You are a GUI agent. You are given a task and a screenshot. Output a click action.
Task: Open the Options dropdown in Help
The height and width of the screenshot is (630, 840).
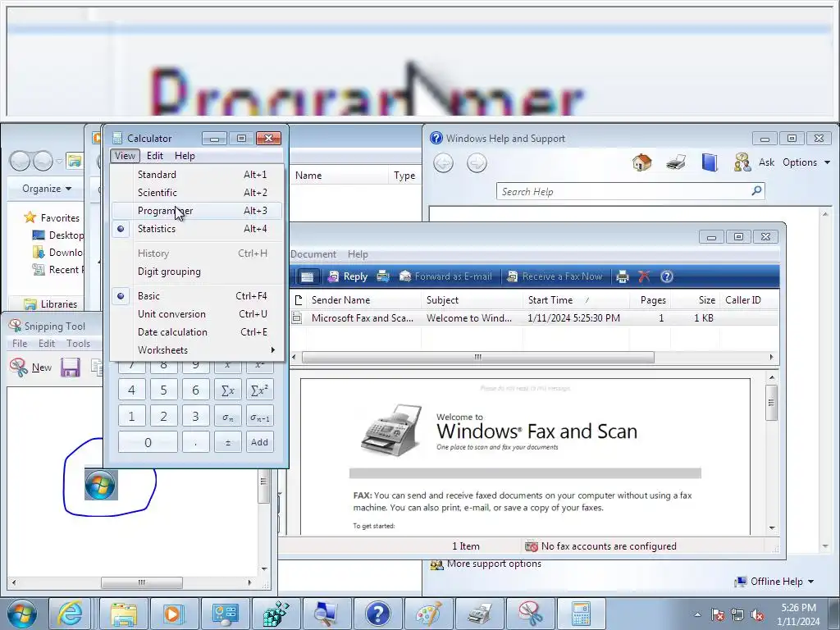pos(806,162)
